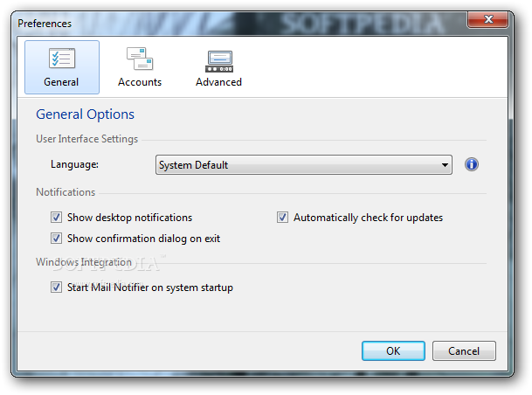532x395 pixels.
Task: Uncheck Show confirmation dialog on exit
Action: pyautogui.click(x=56, y=239)
